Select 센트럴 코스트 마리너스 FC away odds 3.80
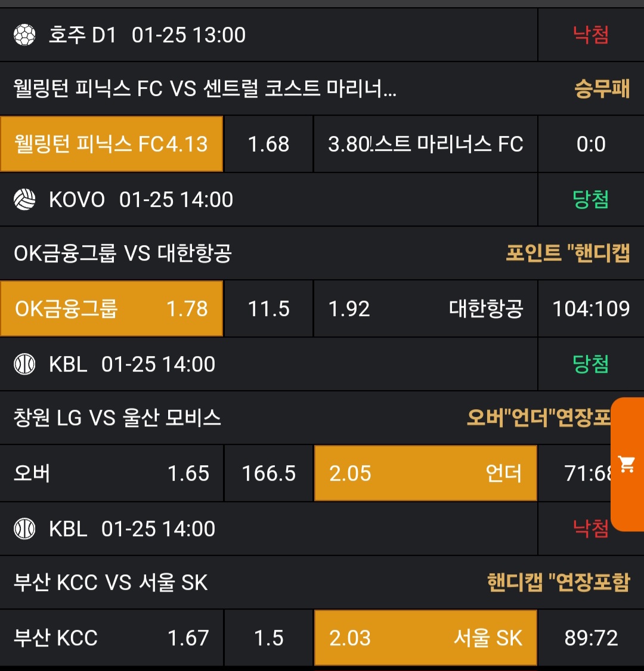Image resolution: width=644 pixels, height=671 pixels. (425, 144)
